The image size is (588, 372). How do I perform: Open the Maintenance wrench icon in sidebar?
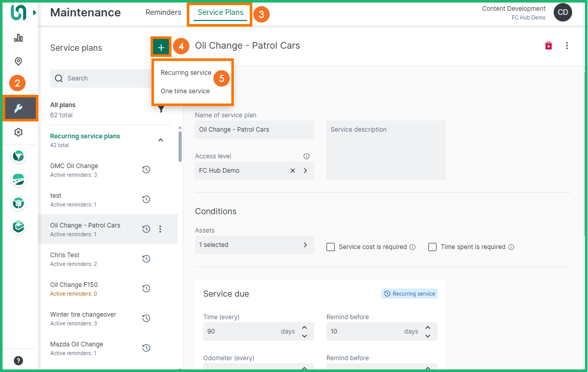tap(18, 108)
